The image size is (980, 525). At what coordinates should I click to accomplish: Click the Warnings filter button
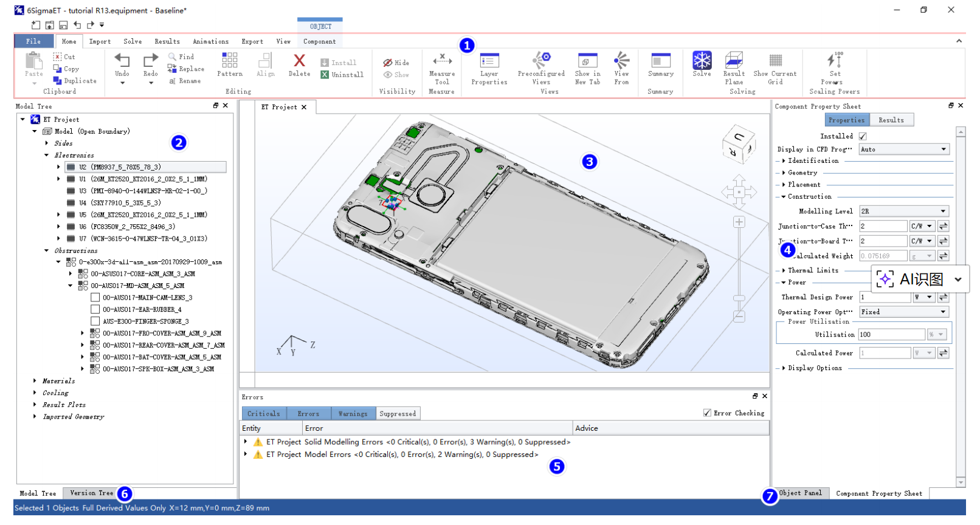(x=353, y=414)
